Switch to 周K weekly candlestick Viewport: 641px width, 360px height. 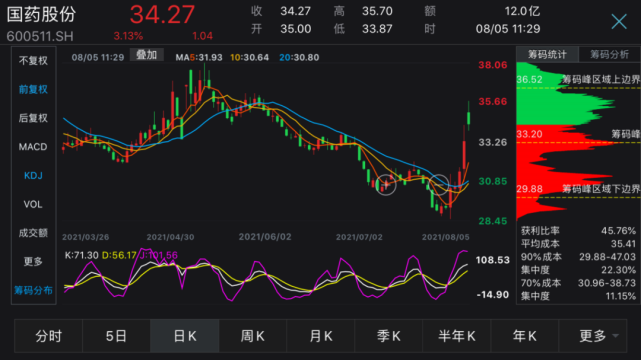(253, 336)
